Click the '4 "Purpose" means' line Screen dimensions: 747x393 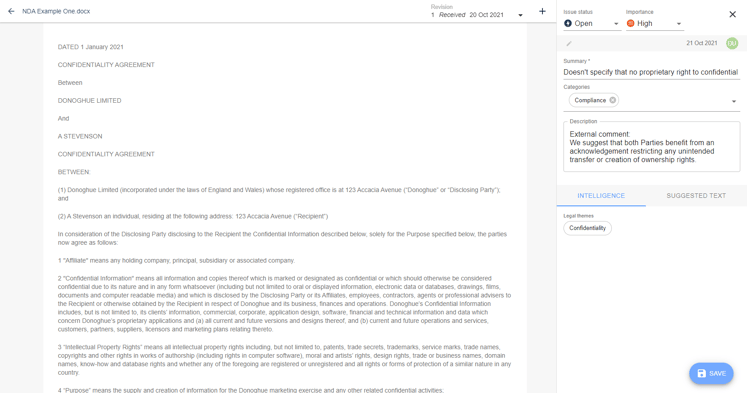(x=251, y=390)
